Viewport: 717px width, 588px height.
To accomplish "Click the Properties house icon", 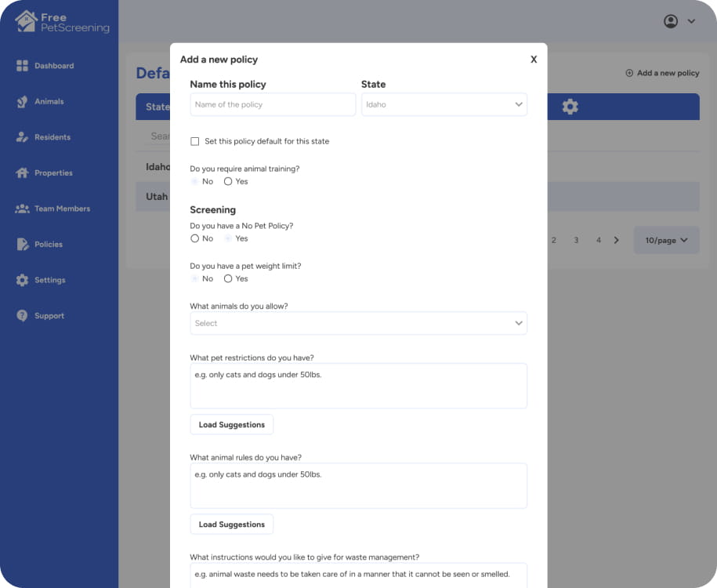I will click(x=22, y=173).
